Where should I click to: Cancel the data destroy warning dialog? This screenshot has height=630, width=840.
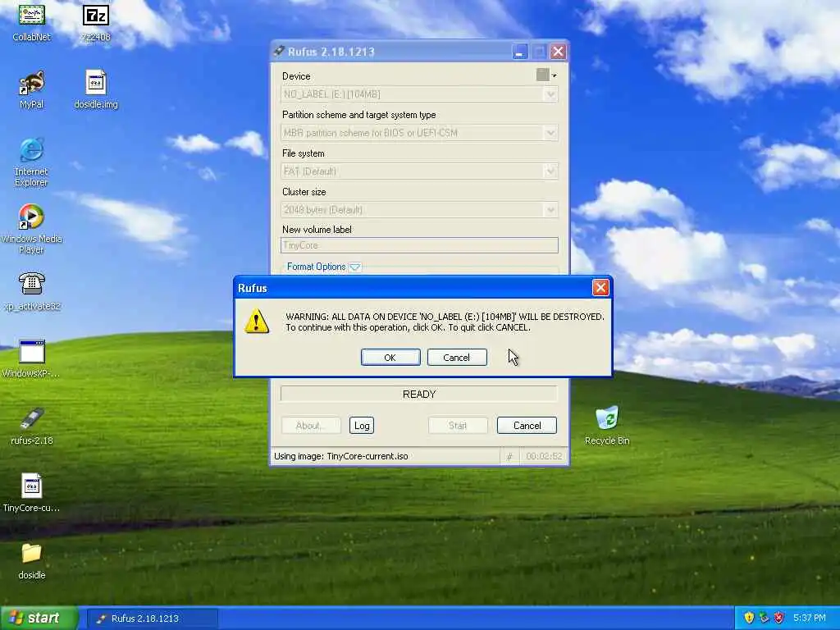[456, 358]
